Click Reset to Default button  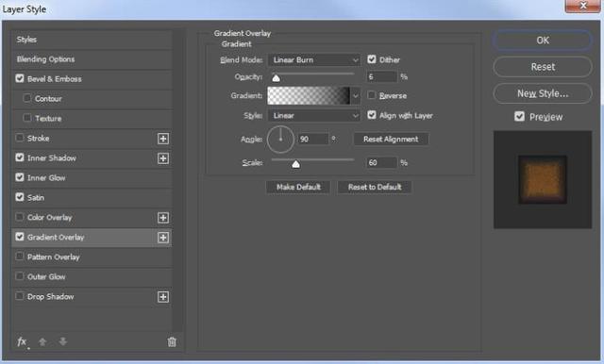375,187
